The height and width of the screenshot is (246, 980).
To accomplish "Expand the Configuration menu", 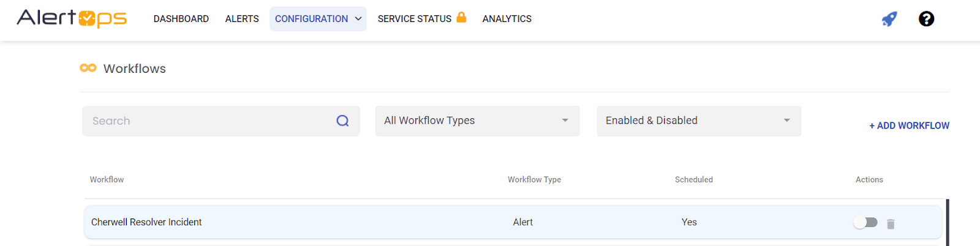I will point(317,19).
